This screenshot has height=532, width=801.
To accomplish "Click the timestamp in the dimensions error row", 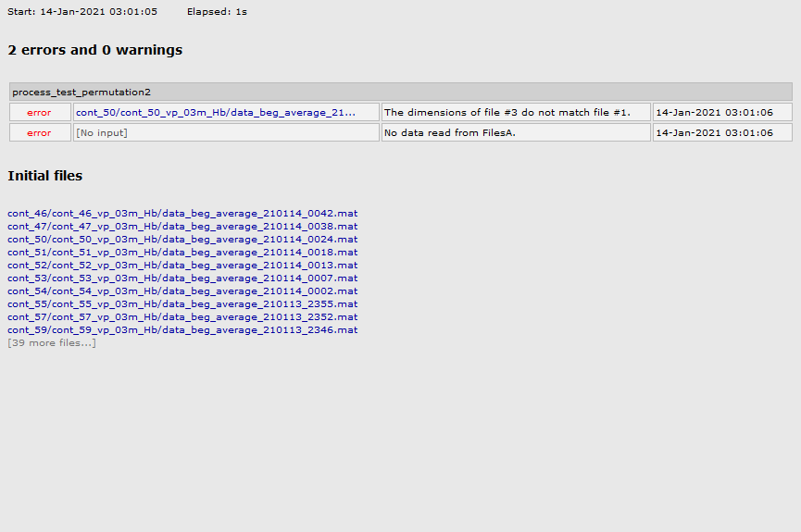I will [722, 112].
